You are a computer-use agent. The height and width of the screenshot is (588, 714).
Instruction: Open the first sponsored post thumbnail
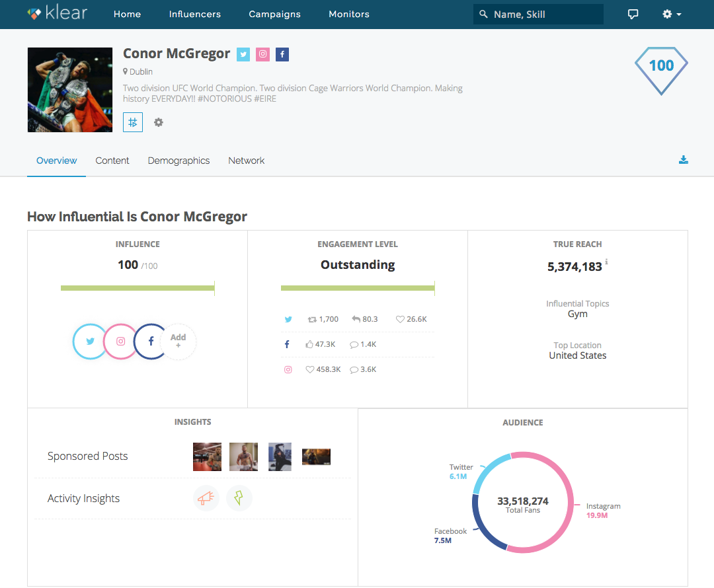click(207, 457)
